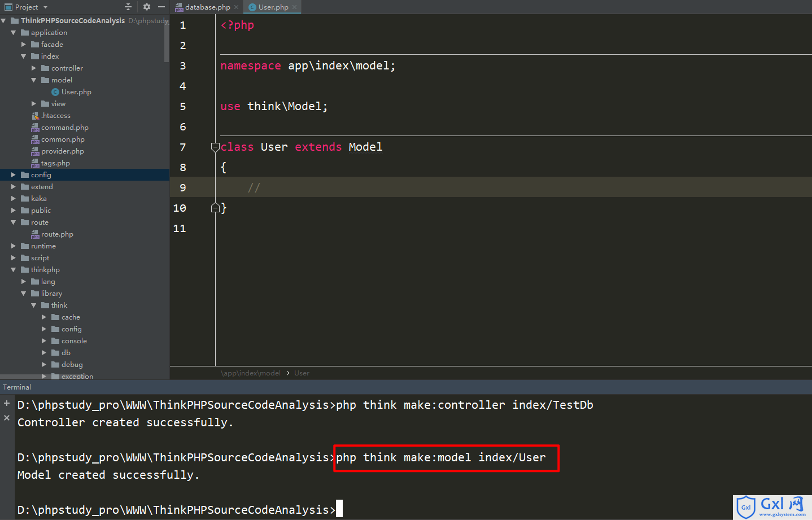The width and height of the screenshot is (812, 520).
Task: Collapse the application folder
Action: click(14, 33)
